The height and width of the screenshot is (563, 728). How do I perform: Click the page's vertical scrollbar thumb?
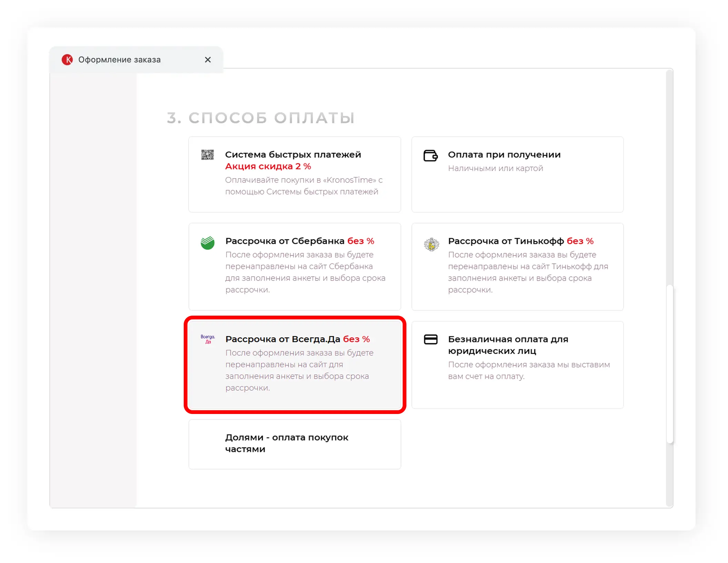(x=669, y=364)
